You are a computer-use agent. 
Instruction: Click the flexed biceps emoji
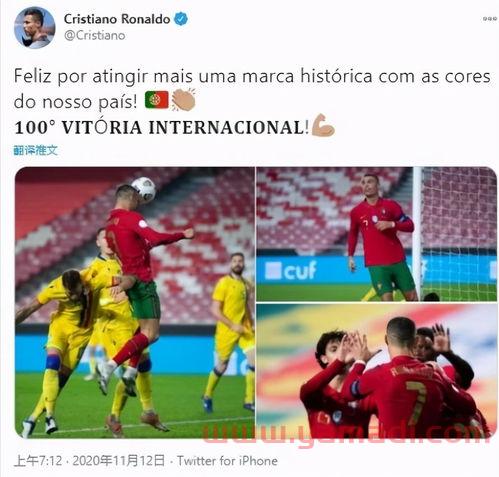click(323, 125)
